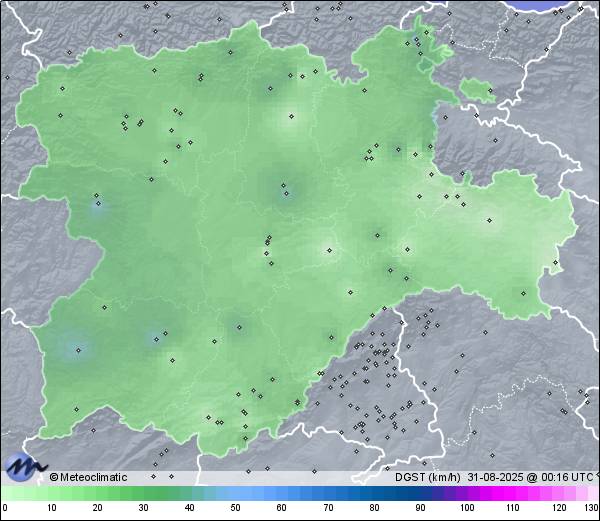The image size is (600, 521).
Task: Click the 130 label on the scale
Action: [592, 508]
